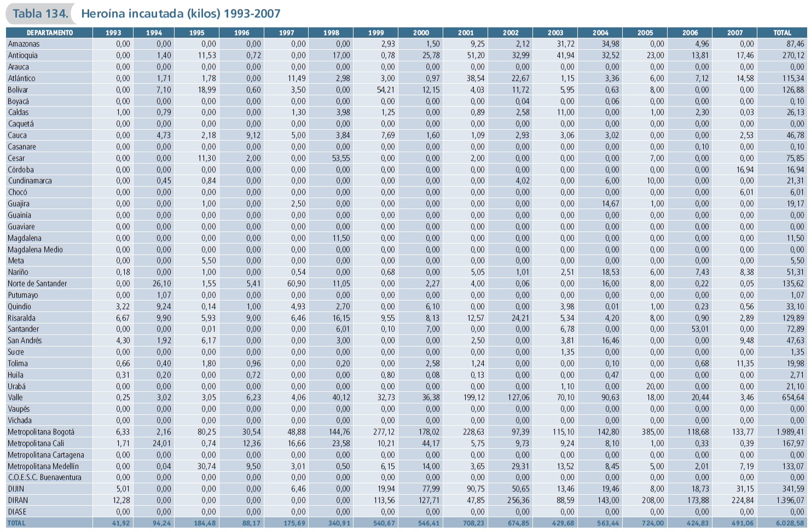
Task: Select the DIRAN row label
Action: click(18, 500)
